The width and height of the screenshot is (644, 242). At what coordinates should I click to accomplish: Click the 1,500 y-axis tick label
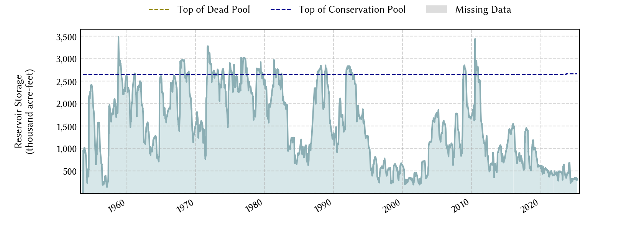67,127
